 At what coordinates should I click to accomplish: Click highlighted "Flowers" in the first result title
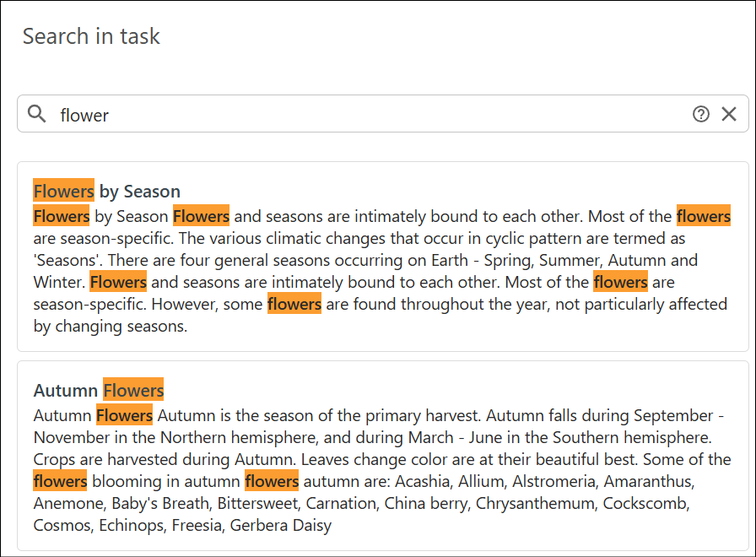[63, 191]
